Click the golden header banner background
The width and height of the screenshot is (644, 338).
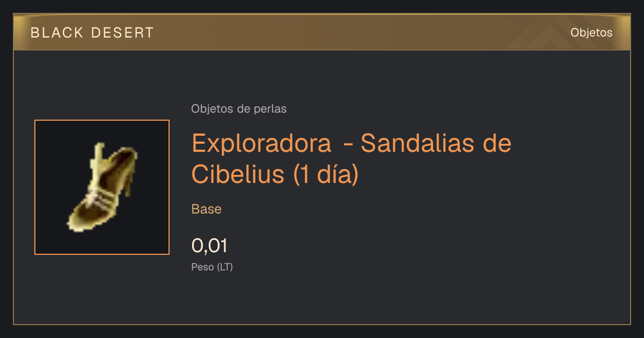(322, 32)
